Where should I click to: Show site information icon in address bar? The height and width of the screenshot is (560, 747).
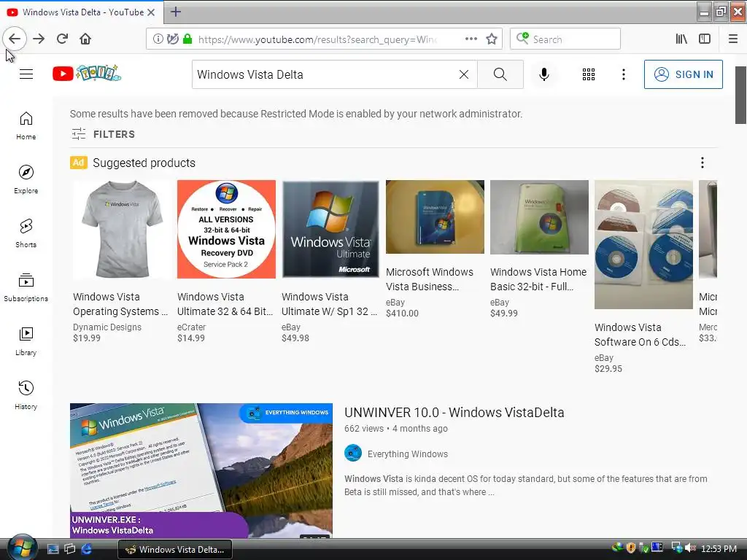158,39
